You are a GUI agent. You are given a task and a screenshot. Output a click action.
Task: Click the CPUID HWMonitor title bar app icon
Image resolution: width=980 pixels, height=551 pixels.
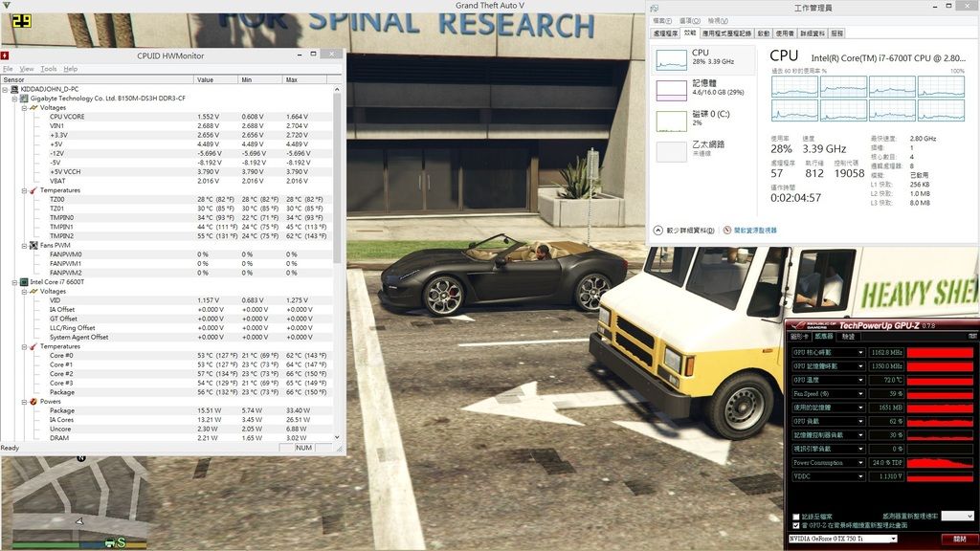[5, 55]
